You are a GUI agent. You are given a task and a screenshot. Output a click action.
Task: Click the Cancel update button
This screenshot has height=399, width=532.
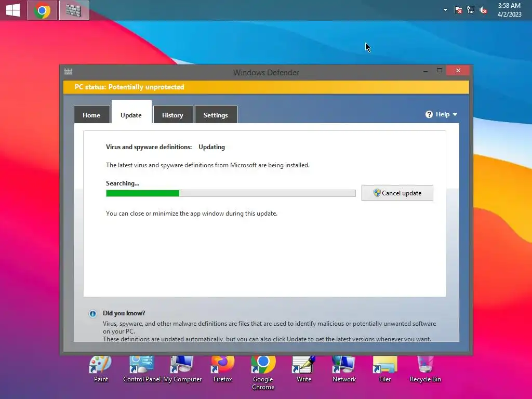click(397, 193)
